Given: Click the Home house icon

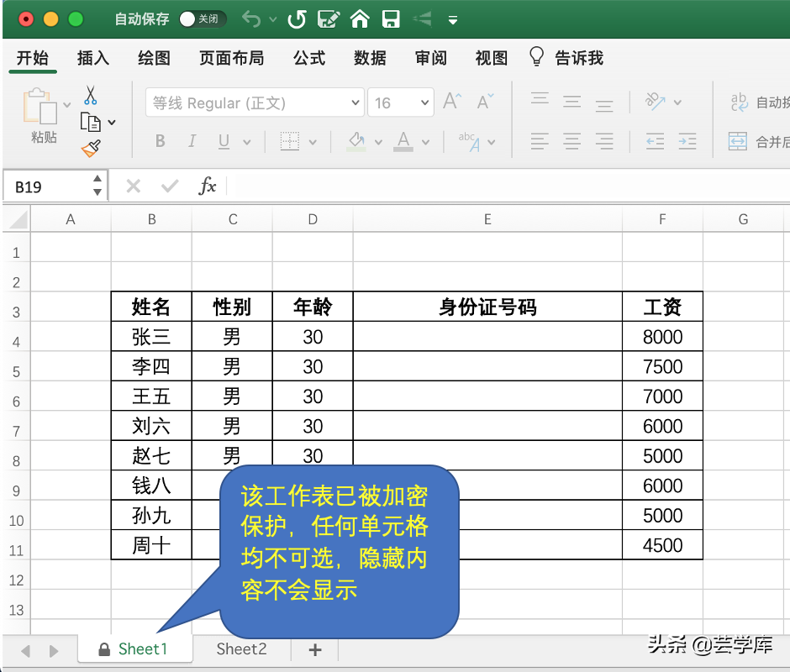Looking at the screenshot, I should pyautogui.click(x=360, y=19).
